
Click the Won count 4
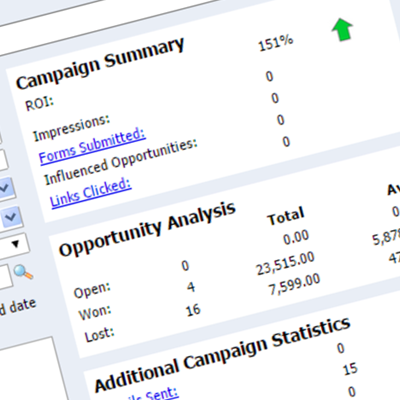191,287
